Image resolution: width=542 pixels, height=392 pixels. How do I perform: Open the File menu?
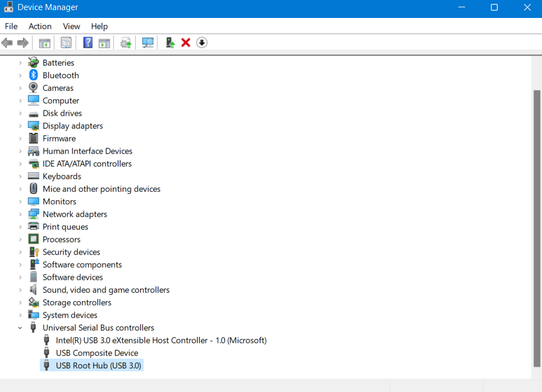point(11,26)
